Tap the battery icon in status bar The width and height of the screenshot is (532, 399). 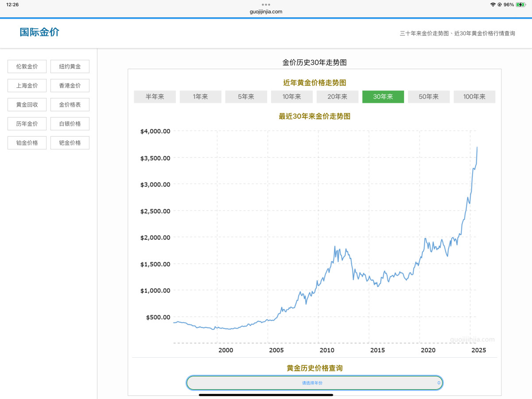click(520, 4)
